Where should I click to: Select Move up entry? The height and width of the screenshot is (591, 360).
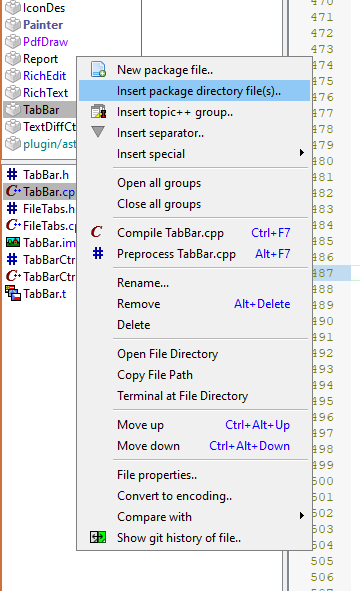pyautogui.click(x=194, y=425)
